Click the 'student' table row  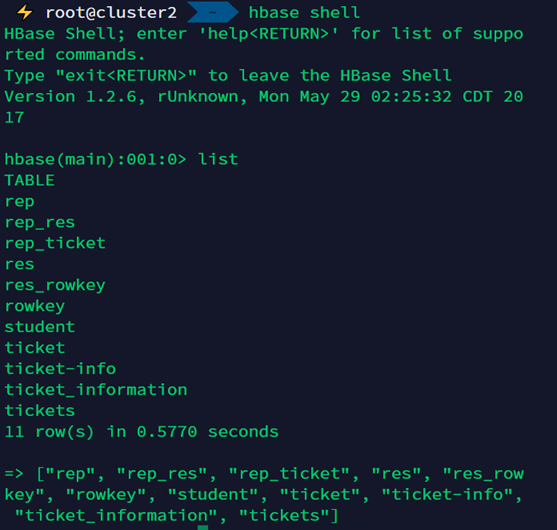tap(40, 327)
